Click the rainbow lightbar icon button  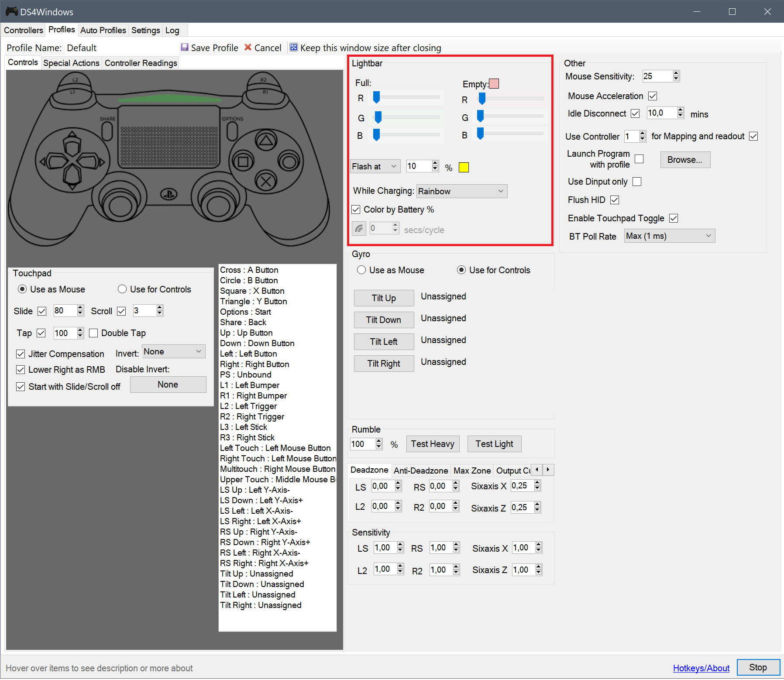359,228
